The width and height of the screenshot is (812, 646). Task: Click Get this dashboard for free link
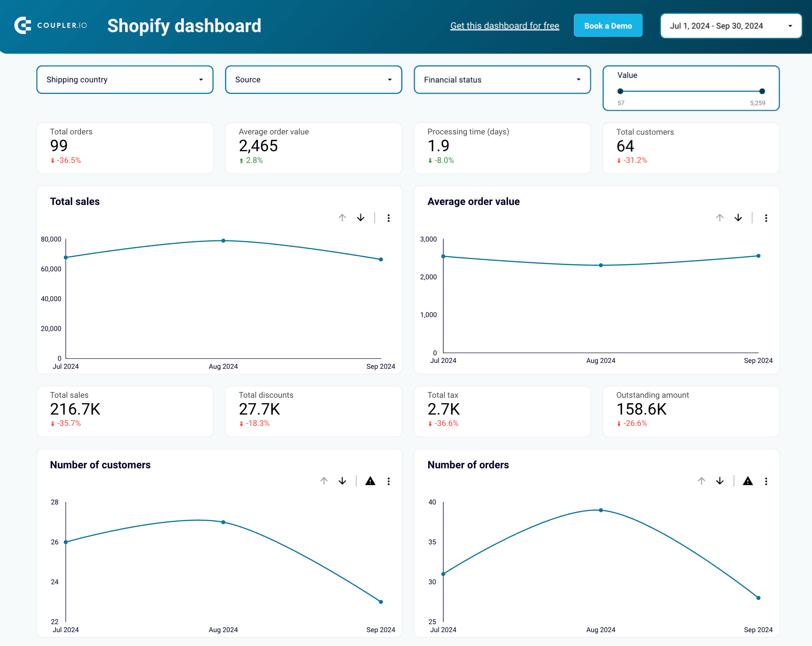coord(505,26)
